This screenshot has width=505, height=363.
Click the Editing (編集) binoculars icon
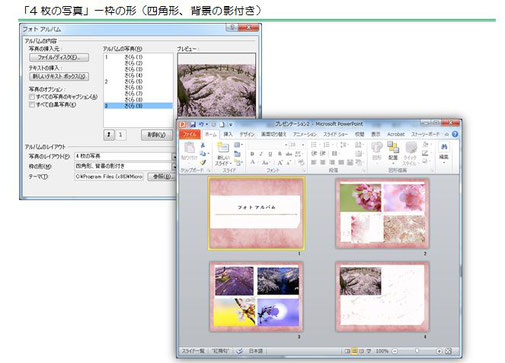[x=444, y=147]
